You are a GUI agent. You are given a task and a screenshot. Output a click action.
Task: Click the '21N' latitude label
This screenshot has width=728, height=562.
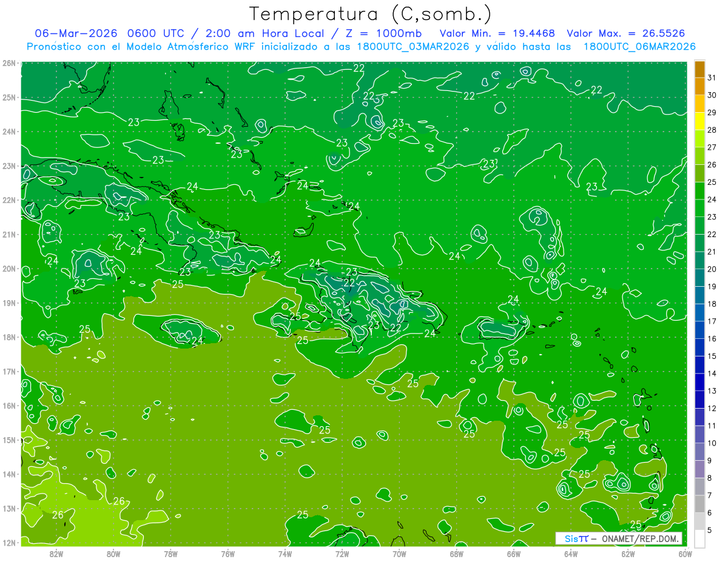8,235
